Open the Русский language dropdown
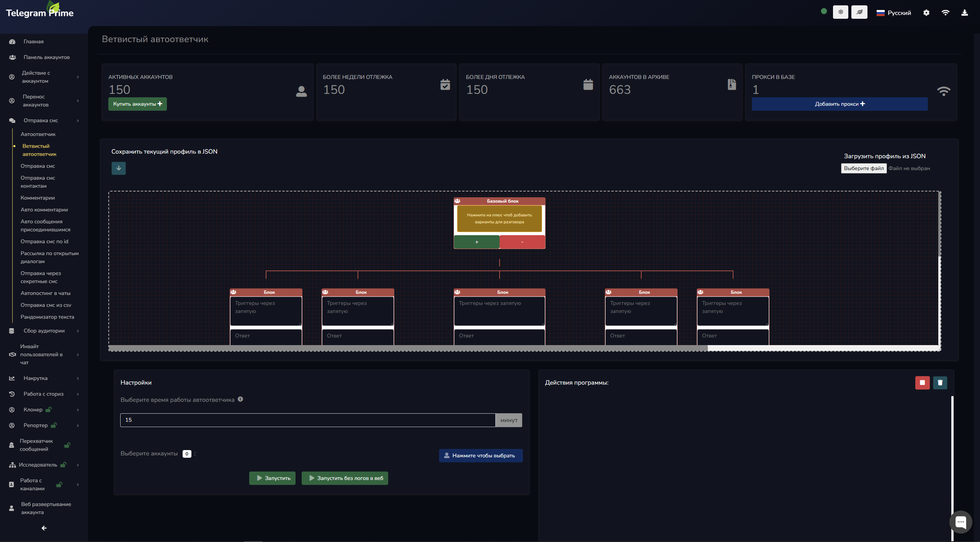 894,13
